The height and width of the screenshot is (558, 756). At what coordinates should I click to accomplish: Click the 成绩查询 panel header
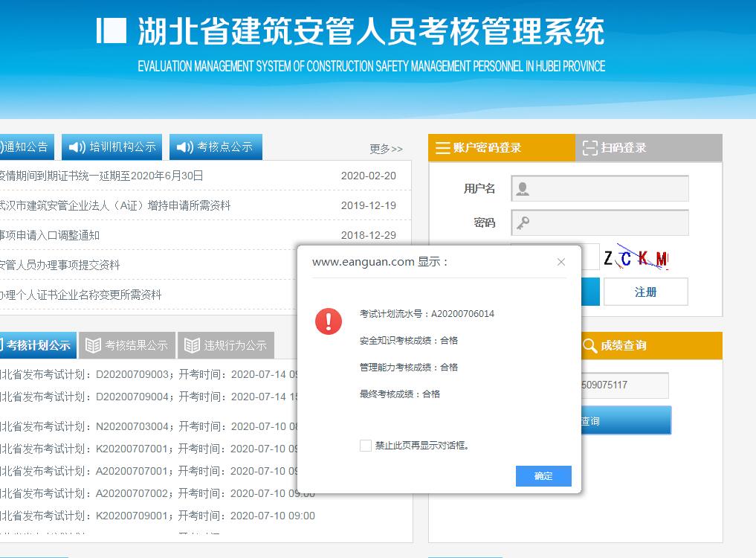(651, 346)
